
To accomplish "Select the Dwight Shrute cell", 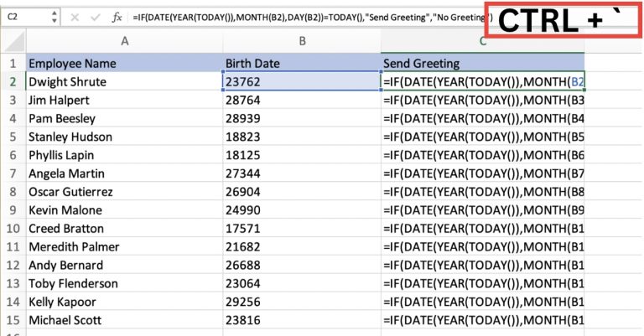I will click(124, 82).
